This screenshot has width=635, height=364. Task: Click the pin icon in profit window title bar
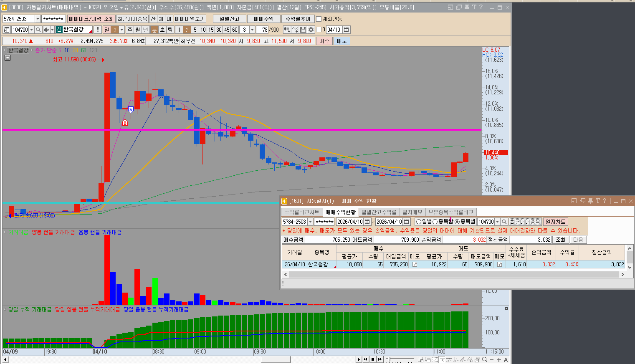click(590, 201)
